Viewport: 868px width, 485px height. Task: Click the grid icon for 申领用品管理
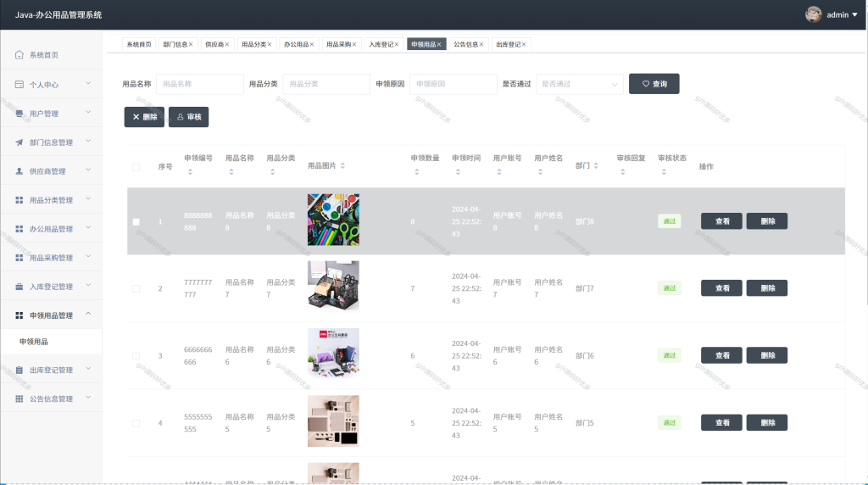coord(19,315)
